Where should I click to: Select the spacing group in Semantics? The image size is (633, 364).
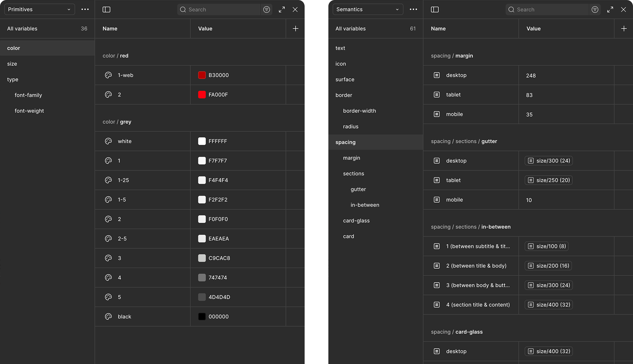point(376,142)
